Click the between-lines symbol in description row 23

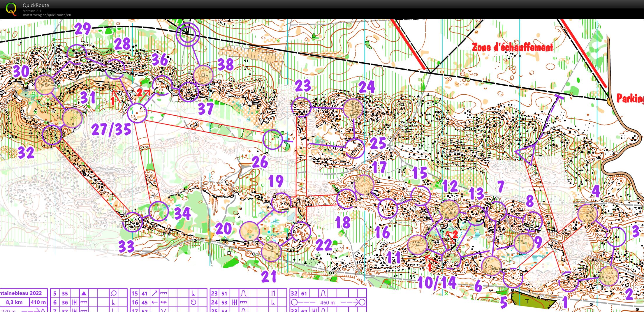(273, 294)
